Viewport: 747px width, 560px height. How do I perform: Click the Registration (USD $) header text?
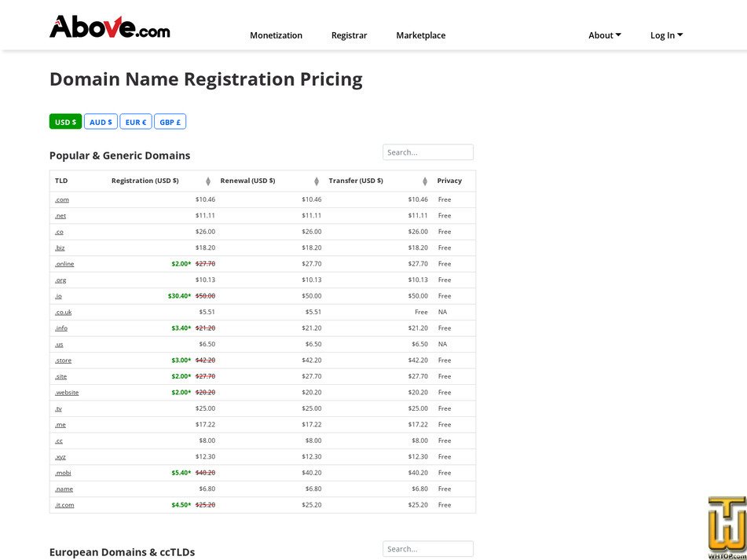[145, 181]
